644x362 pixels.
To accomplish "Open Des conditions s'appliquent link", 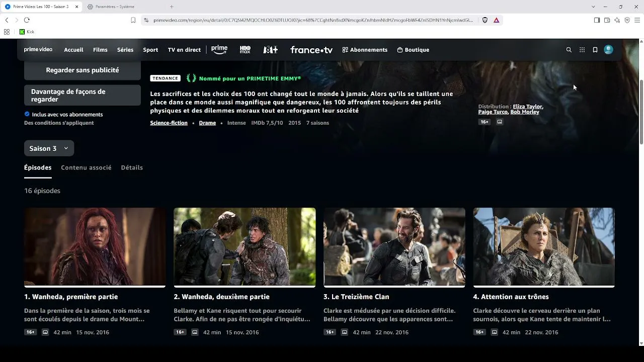I will click(x=59, y=123).
